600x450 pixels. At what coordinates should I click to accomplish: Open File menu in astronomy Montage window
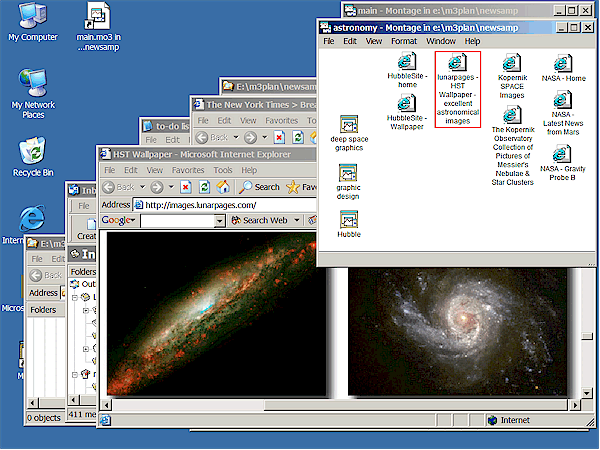pyautogui.click(x=329, y=41)
